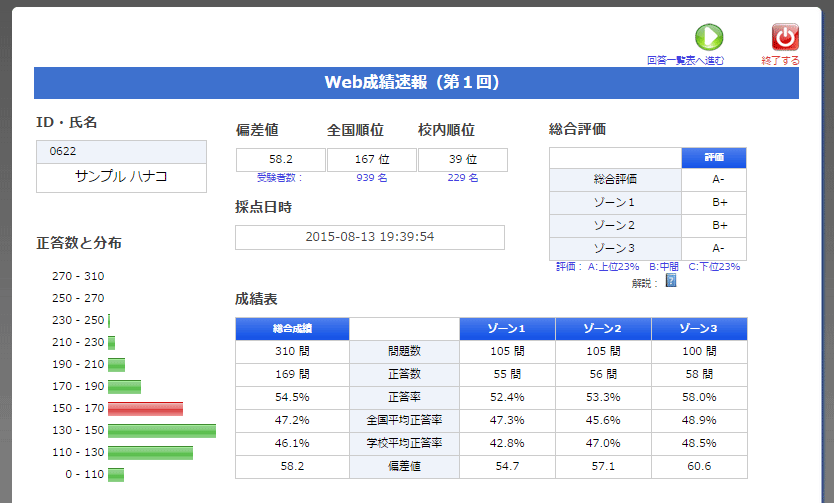Click the green arrow proceed icon
The height and width of the screenshot is (503, 834).
708,37
